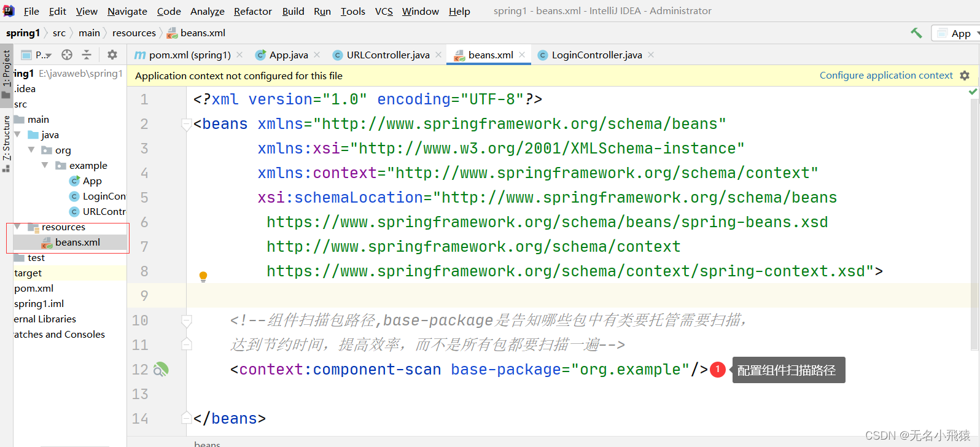Click the comment fold end marker on line 11
This screenshot has width=980, height=447.
point(187,344)
